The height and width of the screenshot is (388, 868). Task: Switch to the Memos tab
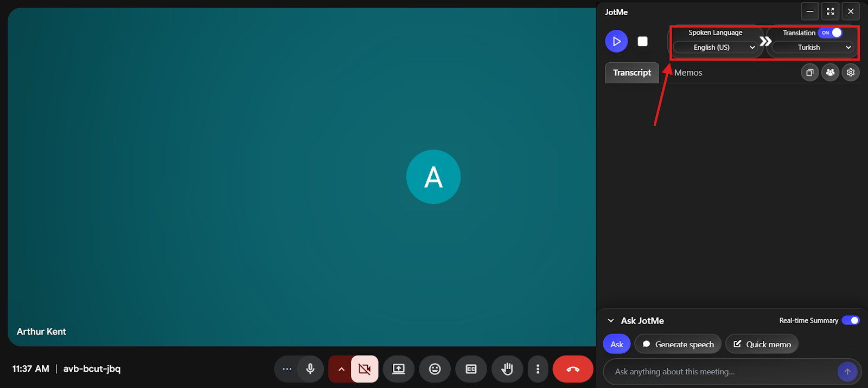pos(688,73)
